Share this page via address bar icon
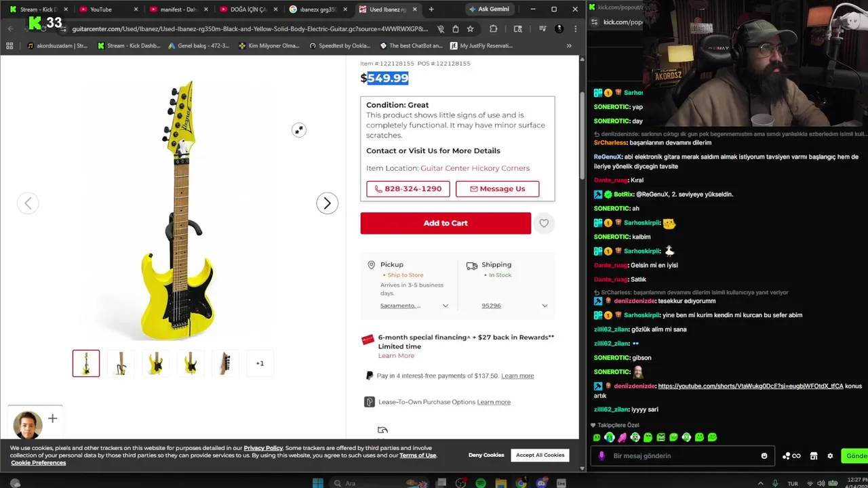Screen dimensions: 868x488 click(x=455, y=29)
